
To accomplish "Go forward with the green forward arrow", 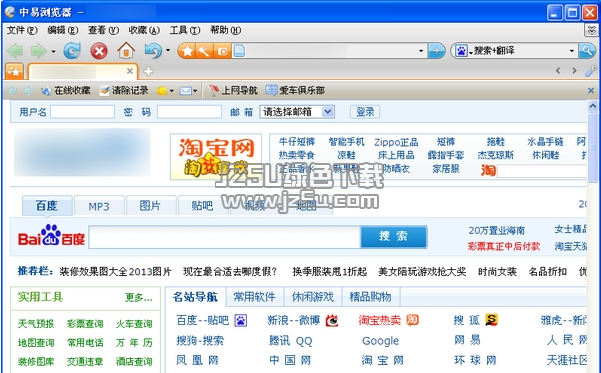I will [38, 51].
